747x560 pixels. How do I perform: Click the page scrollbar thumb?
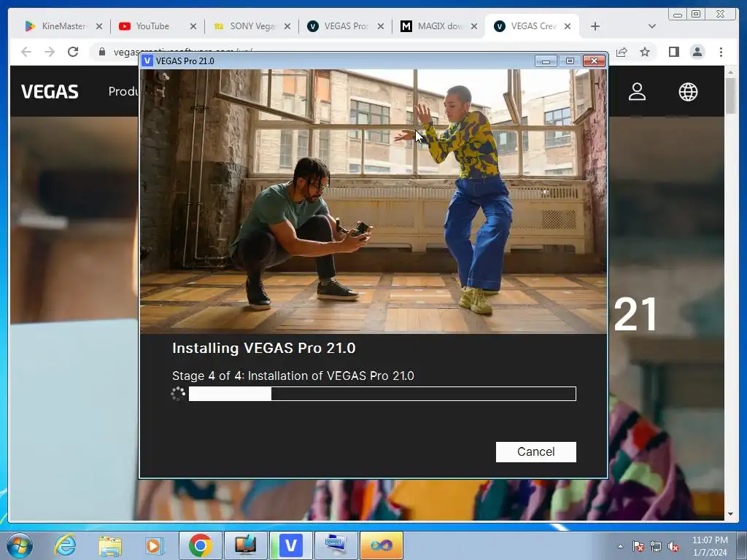click(730, 96)
